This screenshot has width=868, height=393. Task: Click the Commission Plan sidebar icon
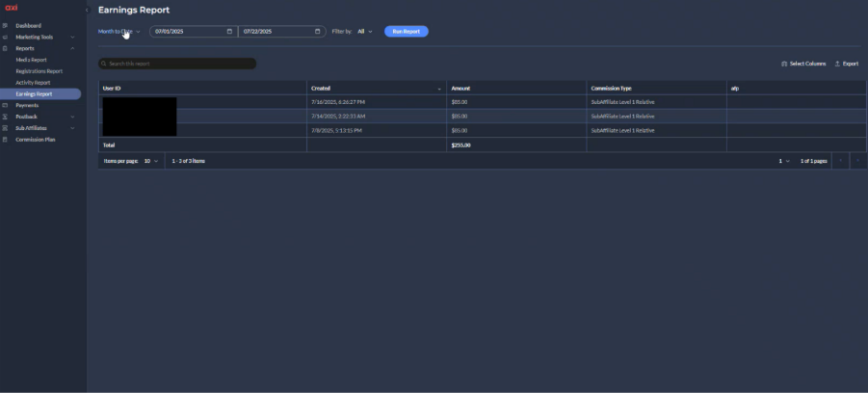6,139
